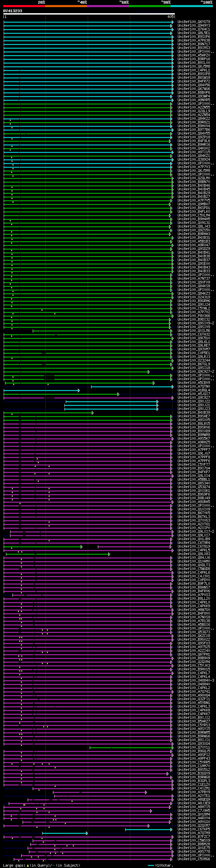
Task: Select label UniRef100_A5CBV9
Action: (x=194, y=383)
